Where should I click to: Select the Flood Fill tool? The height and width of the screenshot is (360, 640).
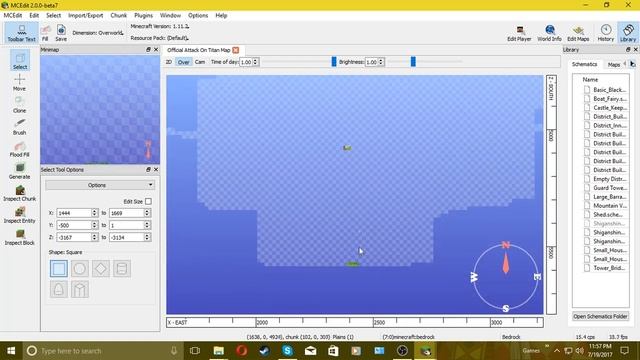pos(20,149)
